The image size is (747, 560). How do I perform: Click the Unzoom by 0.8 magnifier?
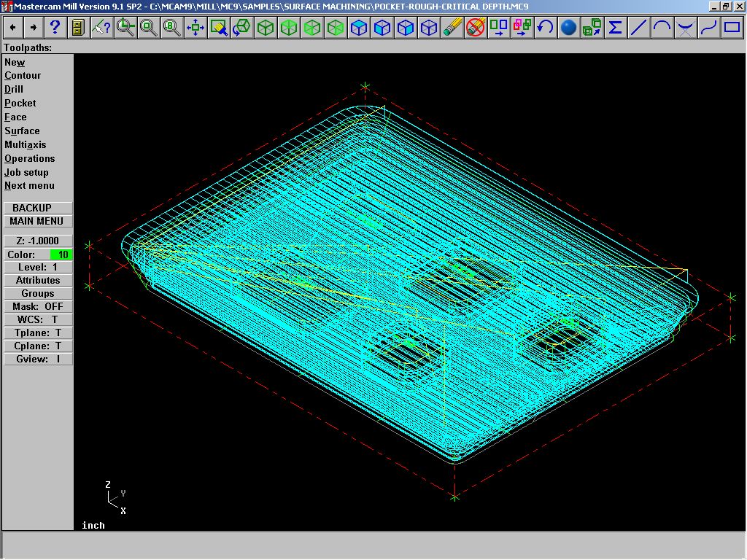click(171, 27)
